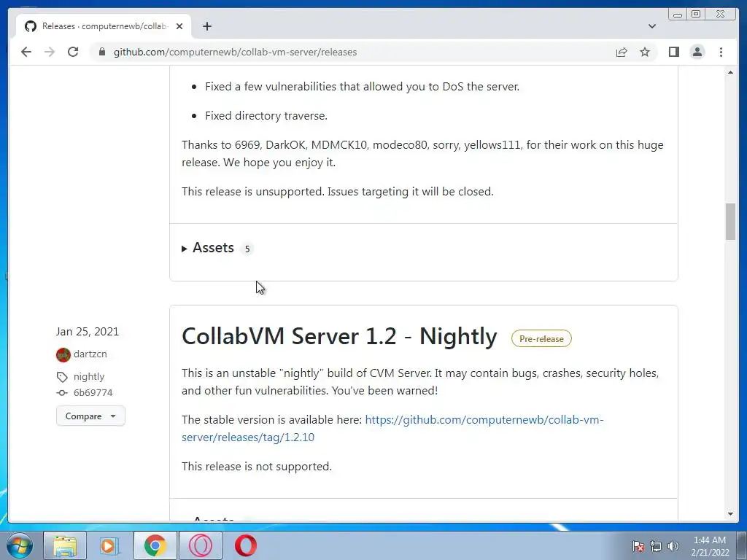This screenshot has height=560, width=747.
Task: Click the volume speaker tray icon
Action: 673,546
